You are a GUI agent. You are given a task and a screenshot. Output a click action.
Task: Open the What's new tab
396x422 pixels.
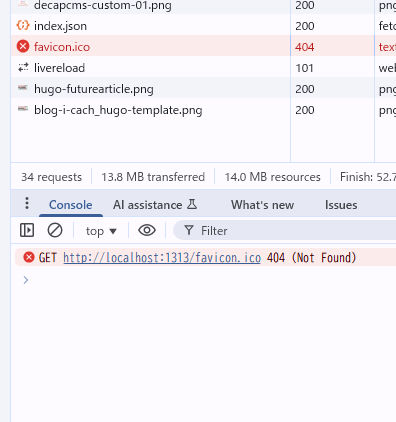[262, 205]
